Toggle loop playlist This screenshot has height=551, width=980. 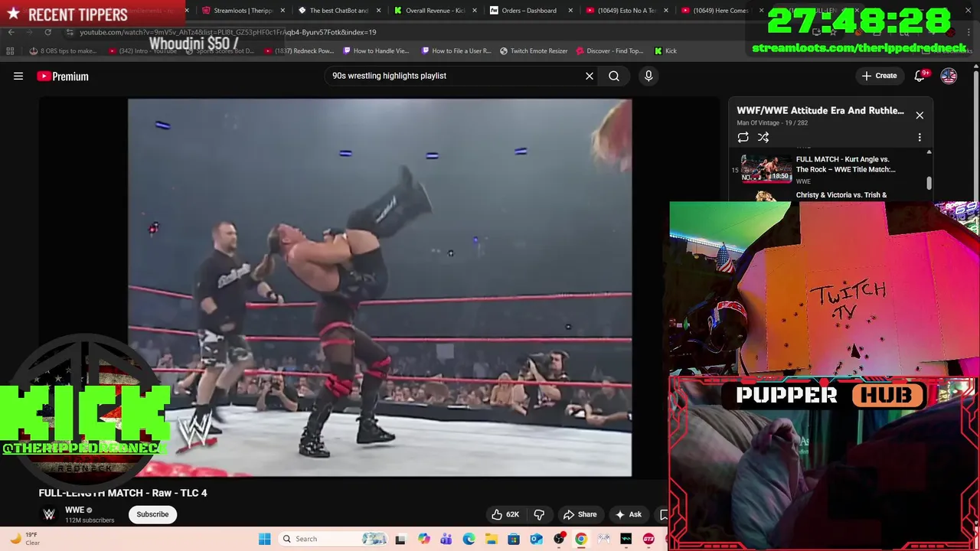click(x=743, y=137)
